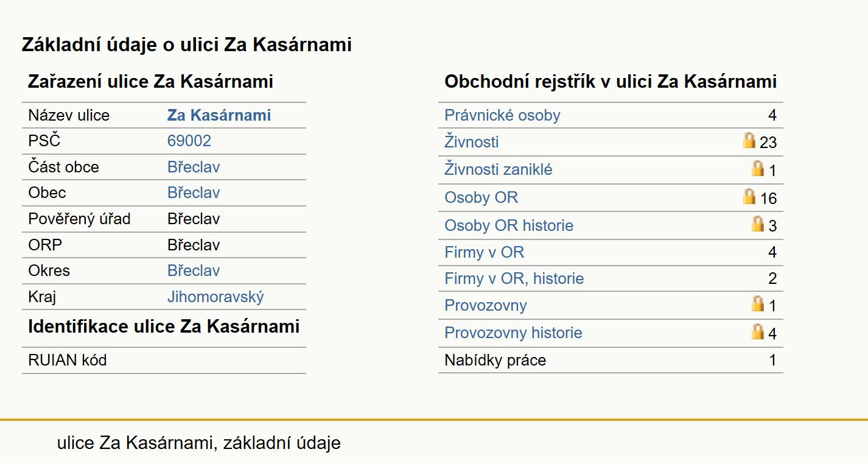
Task: Click the lock icon next to Provozovny
Action: coord(758,303)
